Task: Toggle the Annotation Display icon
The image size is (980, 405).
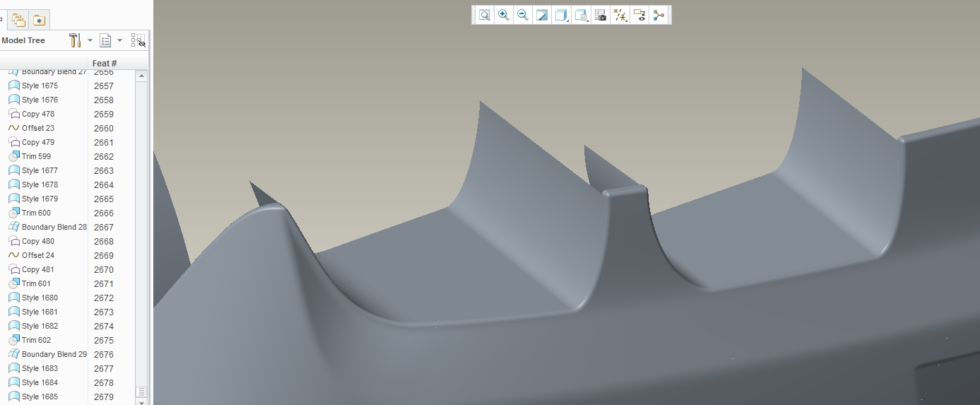Action: tap(639, 15)
